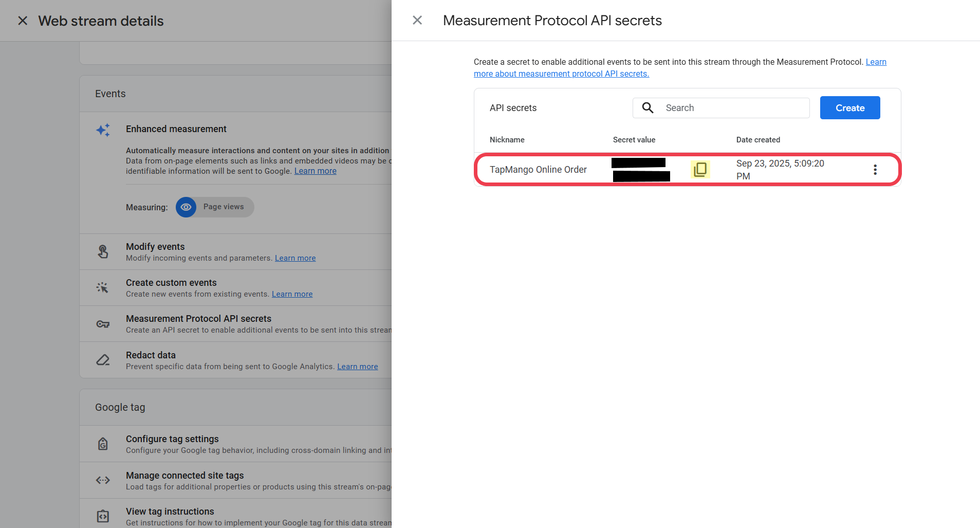Focus the API secrets Search field
Image resolution: width=980 pixels, height=528 pixels.
[721, 108]
